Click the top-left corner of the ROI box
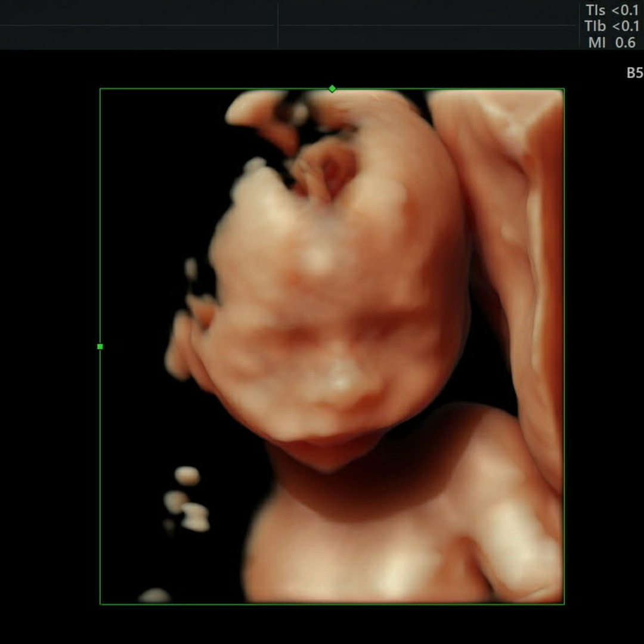 100,89
